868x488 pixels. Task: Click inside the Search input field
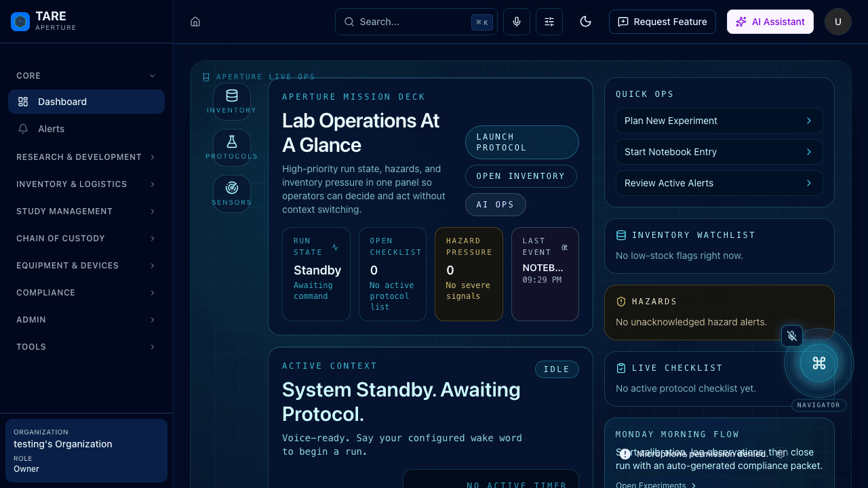click(x=407, y=22)
